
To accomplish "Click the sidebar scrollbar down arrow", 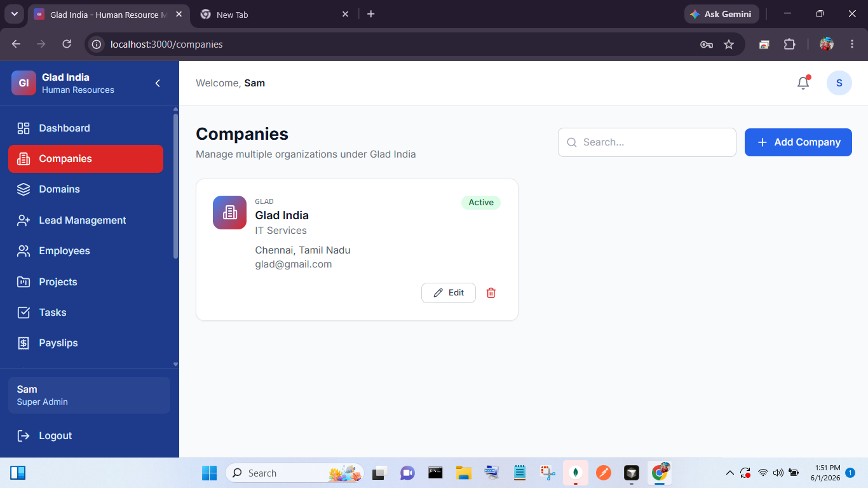I will 176,364.
